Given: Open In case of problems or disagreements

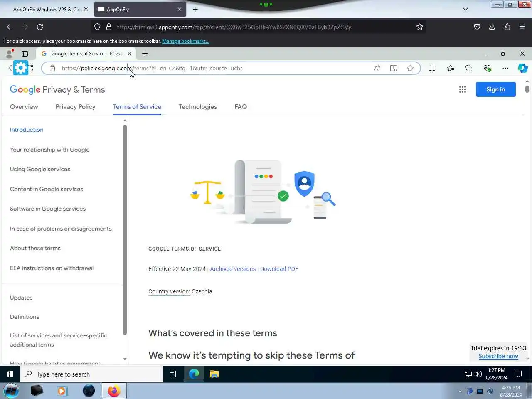Looking at the screenshot, I should coord(61,229).
